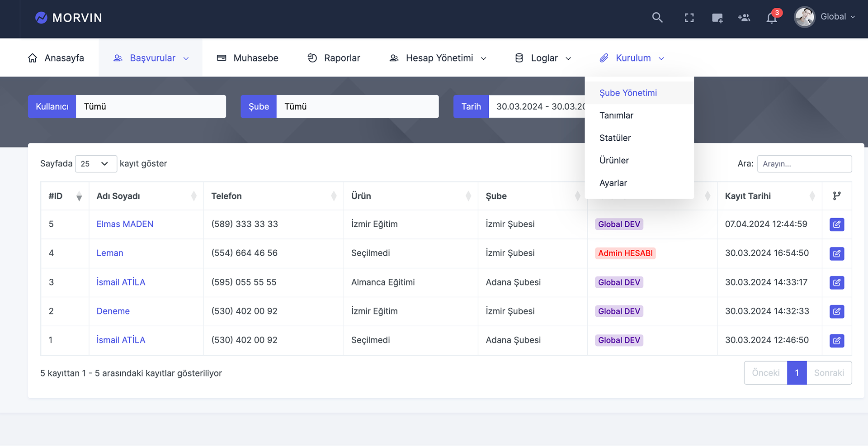Expand the Global user dropdown
Viewport: 868px width, 448px height.
838,17
